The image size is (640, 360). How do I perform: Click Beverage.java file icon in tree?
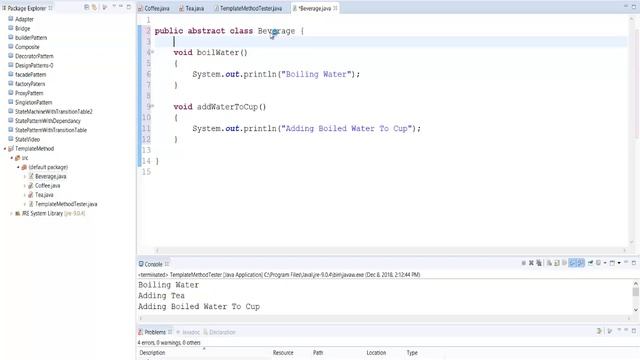(x=31, y=176)
